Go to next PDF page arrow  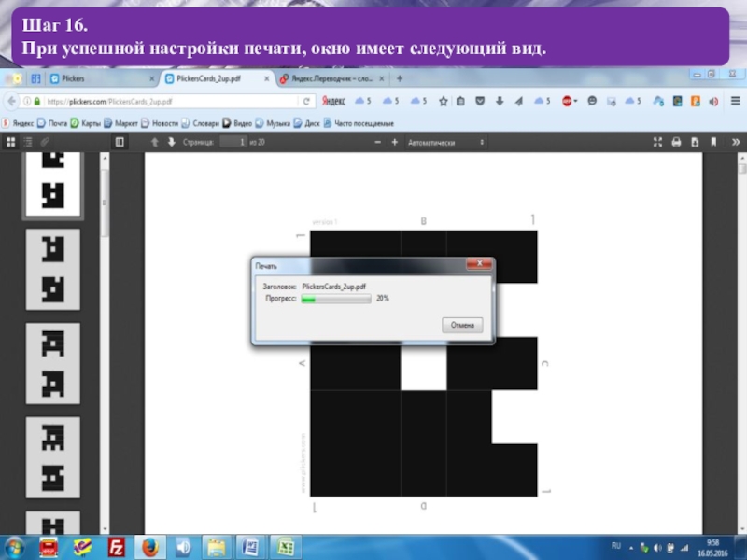click(x=172, y=142)
